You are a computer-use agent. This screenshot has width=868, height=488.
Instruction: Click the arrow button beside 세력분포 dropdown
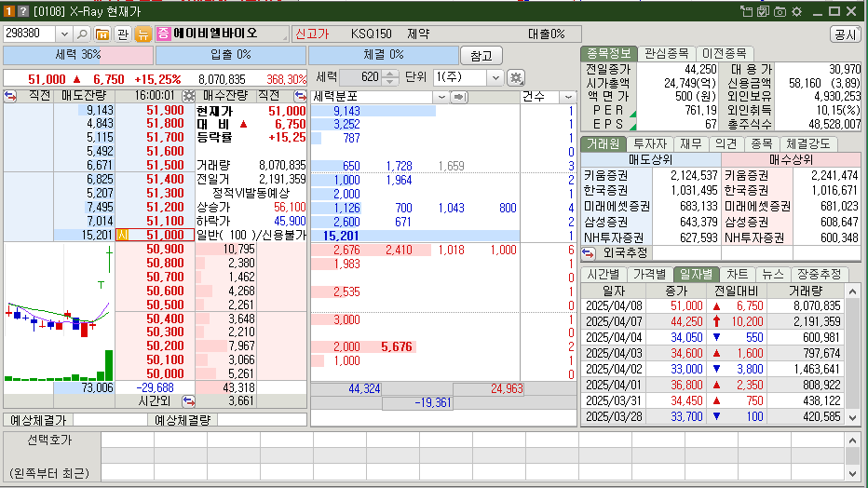pos(459,98)
